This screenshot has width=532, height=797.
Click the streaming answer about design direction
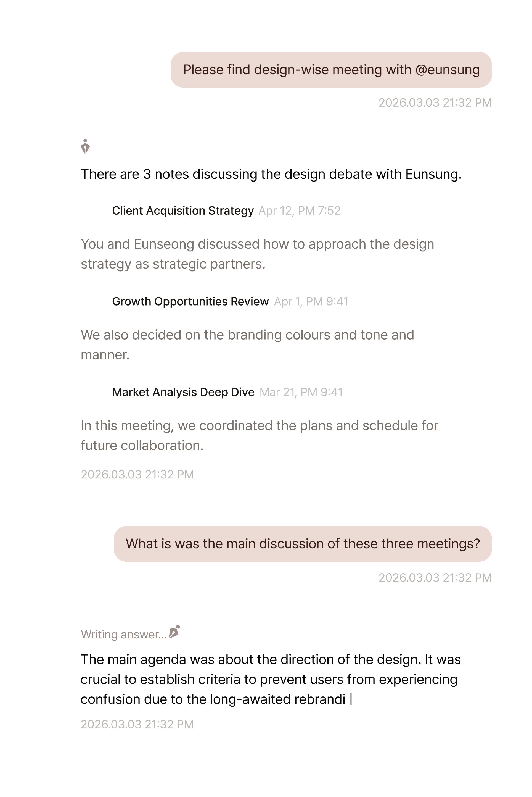[x=271, y=679]
